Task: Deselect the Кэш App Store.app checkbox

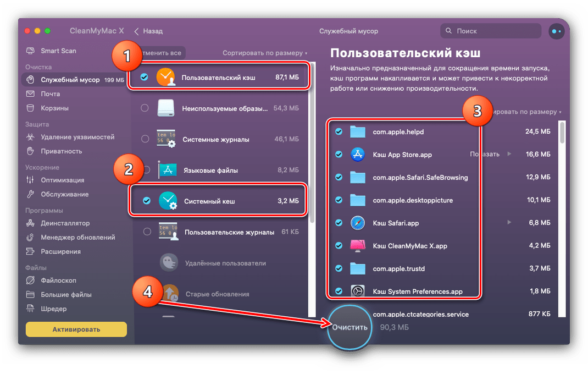Action: (x=339, y=154)
